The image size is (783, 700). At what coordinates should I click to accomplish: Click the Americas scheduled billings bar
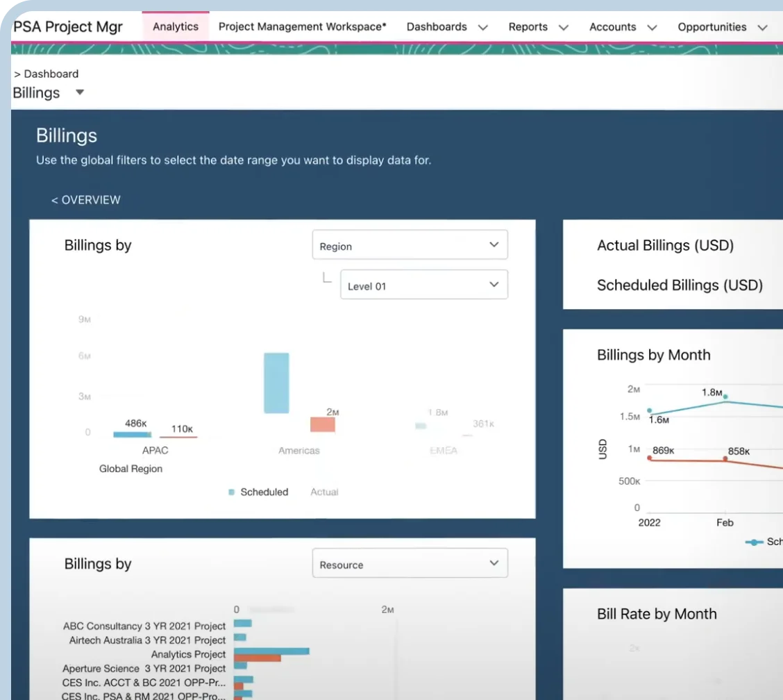pyautogui.click(x=276, y=383)
